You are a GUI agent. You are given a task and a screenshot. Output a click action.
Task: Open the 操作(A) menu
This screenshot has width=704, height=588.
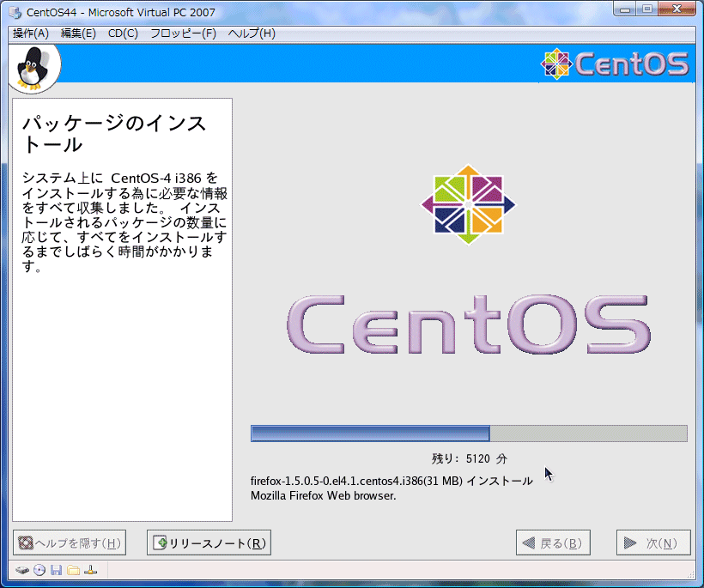[x=31, y=33]
